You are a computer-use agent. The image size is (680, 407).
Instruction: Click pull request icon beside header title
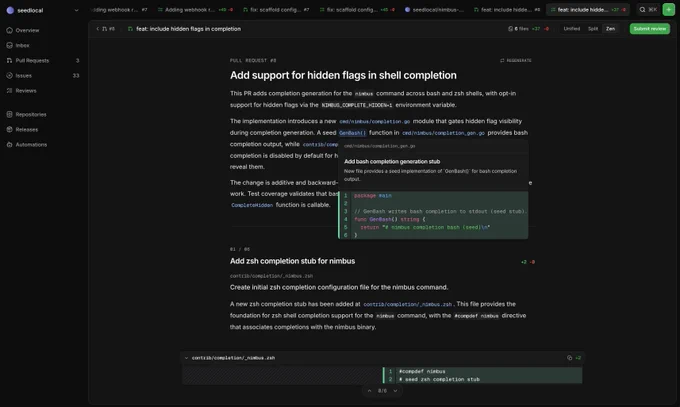pyautogui.click(x=130, y=29)
